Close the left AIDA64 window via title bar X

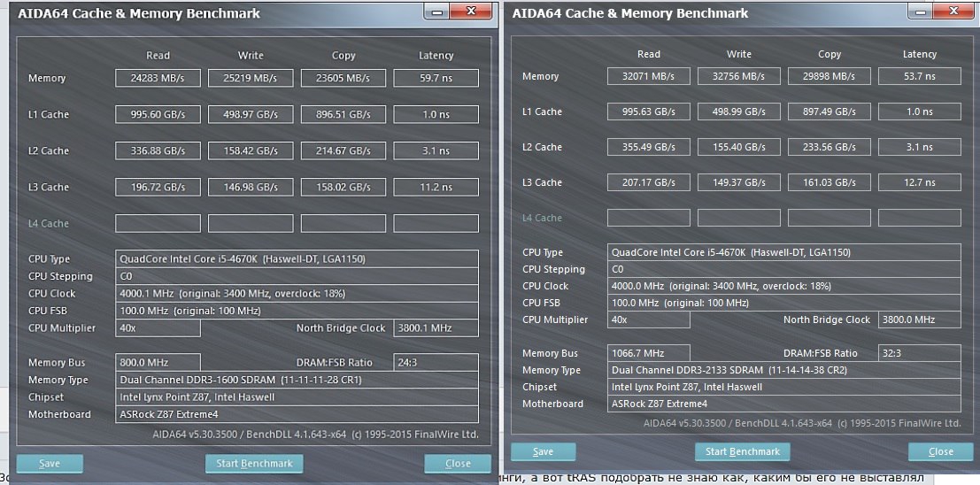pos(473,12)
